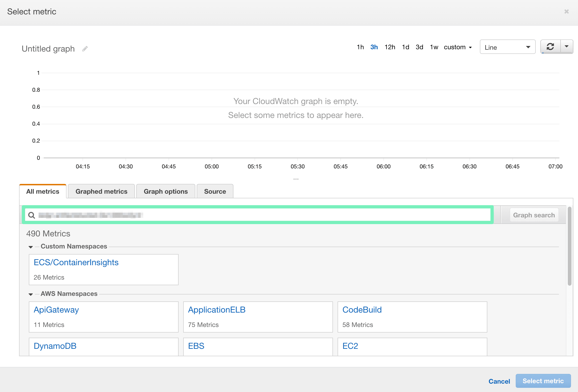Switch to the Graphed metrics tab
The height and width of the screenshot is (392, 578).
coord(101,191)
